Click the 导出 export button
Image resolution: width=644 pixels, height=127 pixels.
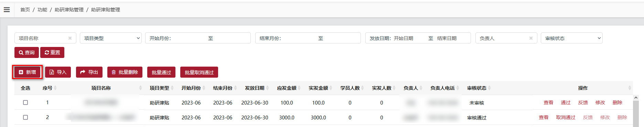click(89, 72)
